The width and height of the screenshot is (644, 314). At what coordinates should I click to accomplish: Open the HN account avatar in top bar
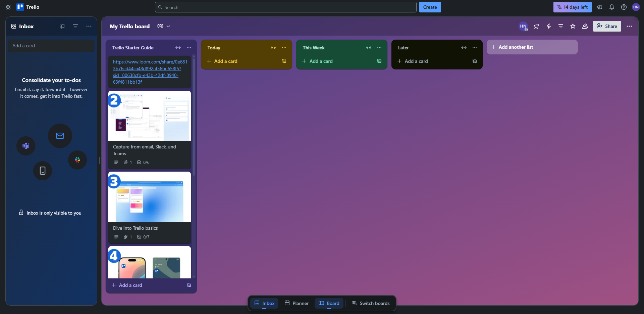tap(636, 7)
